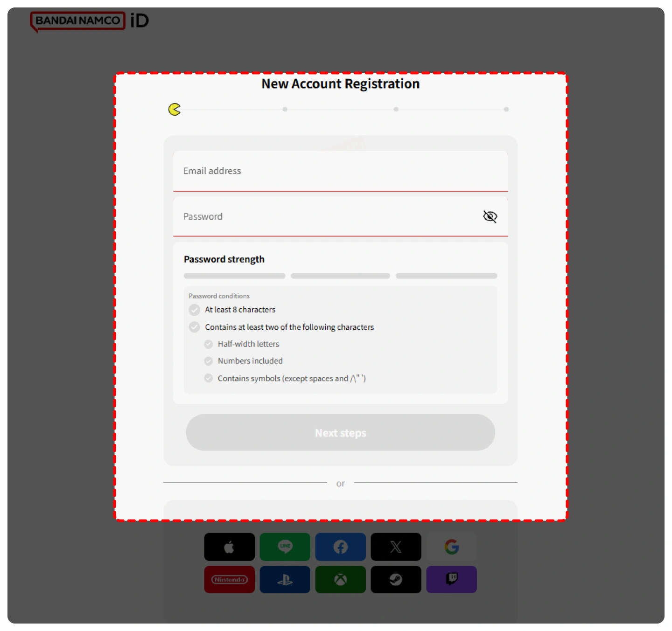Select the Nintendo account icon
672x631 pixels.
point(229,579)
